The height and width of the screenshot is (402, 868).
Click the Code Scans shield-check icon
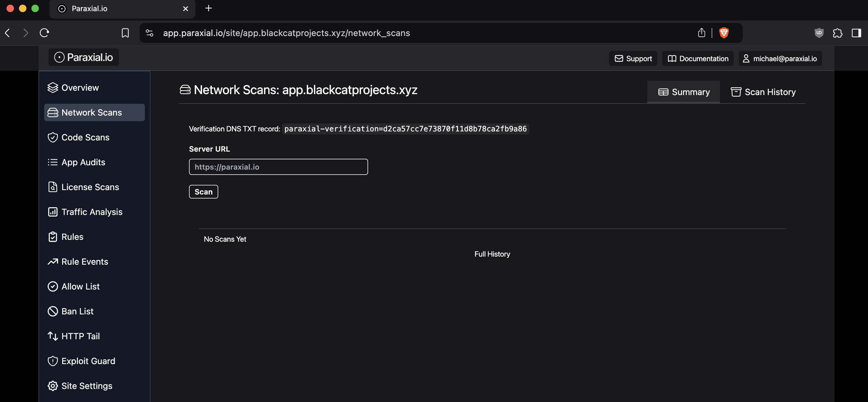(53, 137)
